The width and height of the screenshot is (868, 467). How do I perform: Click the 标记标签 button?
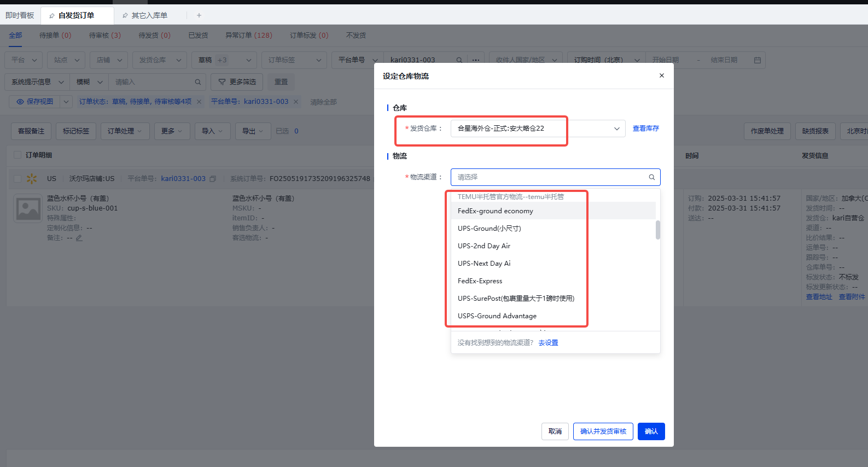tap(76, 131)
